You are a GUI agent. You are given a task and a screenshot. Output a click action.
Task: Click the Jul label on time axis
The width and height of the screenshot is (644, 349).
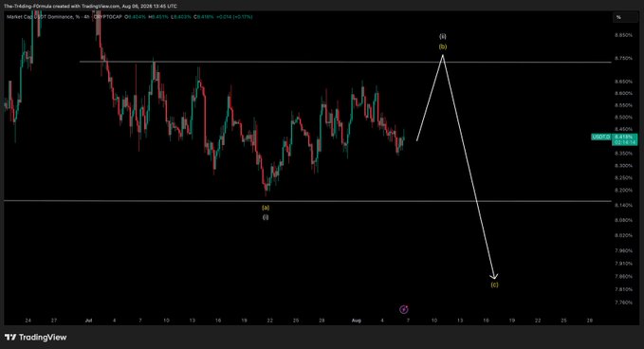click(x=88, y=321)
